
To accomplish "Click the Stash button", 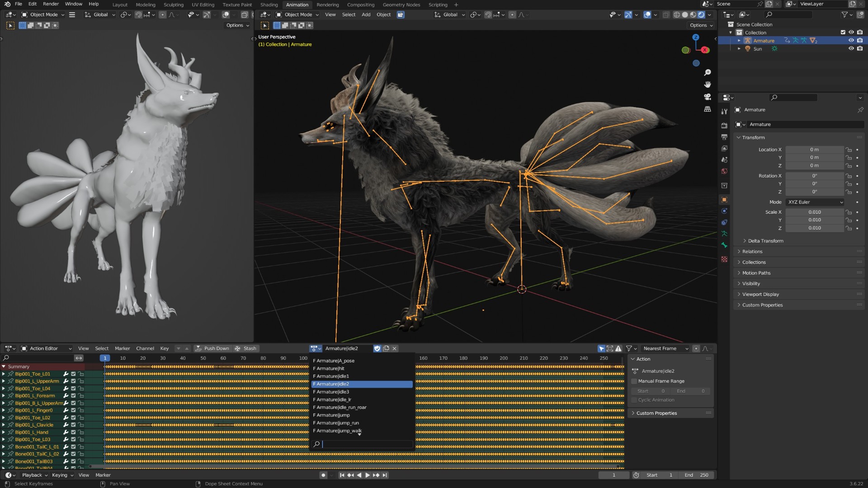I will [245, 348].
